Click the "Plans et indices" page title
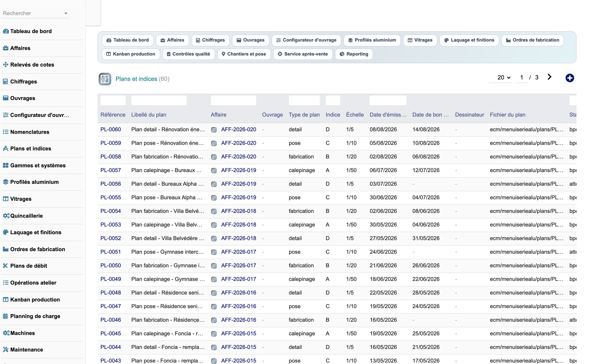The image size is (589, 364). coord(136,79)
